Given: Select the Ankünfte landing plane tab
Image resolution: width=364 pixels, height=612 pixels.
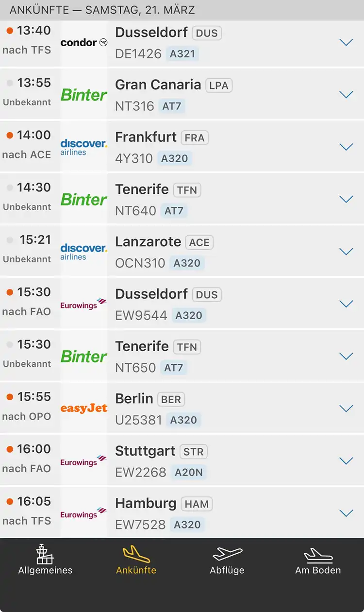Looking at the screenshot, I should tap(136, 560).
